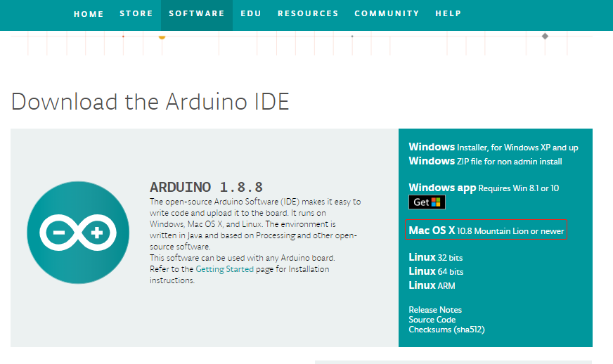The width and height of the screenshot is (613, 364).
Task: Open the COMMUNITY navigation item
Action: (x=387, y=13)
